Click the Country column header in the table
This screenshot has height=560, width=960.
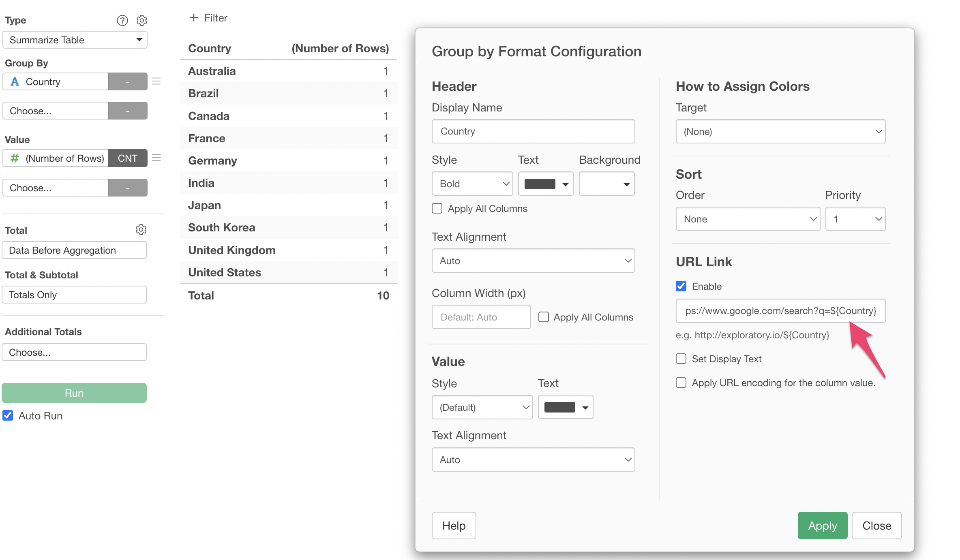[210, 49]
